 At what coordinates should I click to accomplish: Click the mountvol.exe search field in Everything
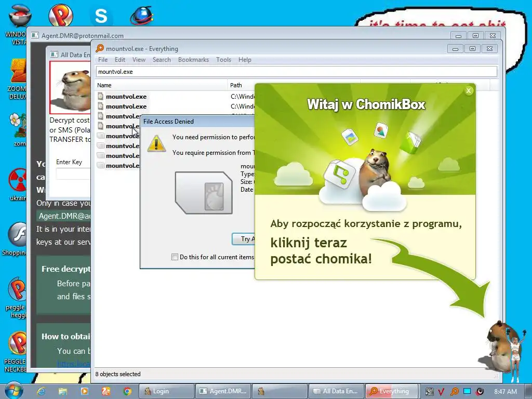click(297, 72)
